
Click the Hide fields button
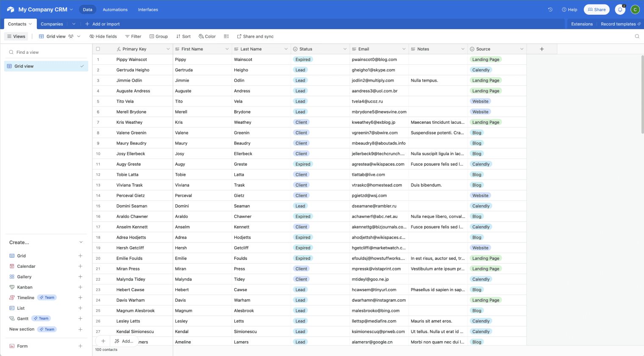coord(103,36)
